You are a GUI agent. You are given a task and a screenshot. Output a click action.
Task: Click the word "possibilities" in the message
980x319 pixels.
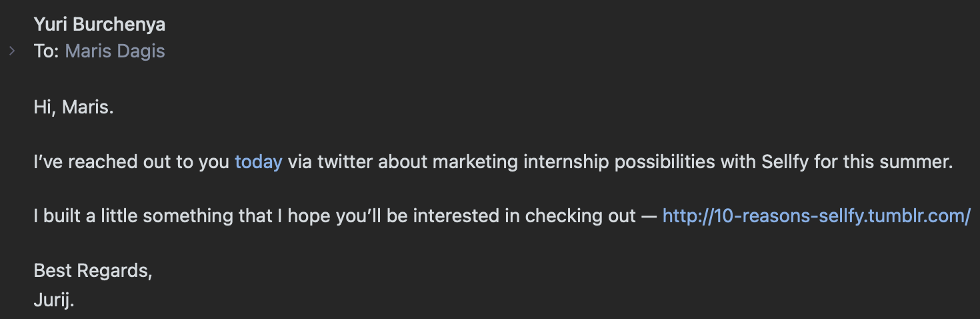tap(672, 162)
